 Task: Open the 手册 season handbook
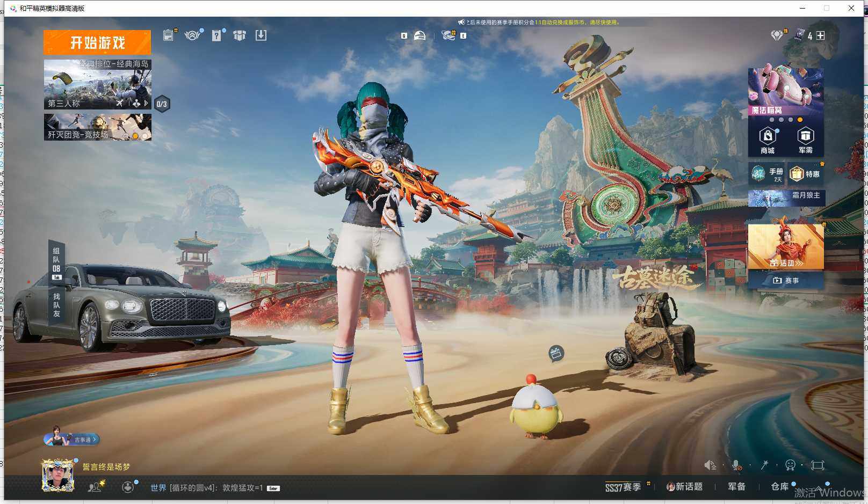(x=766, y=173)
